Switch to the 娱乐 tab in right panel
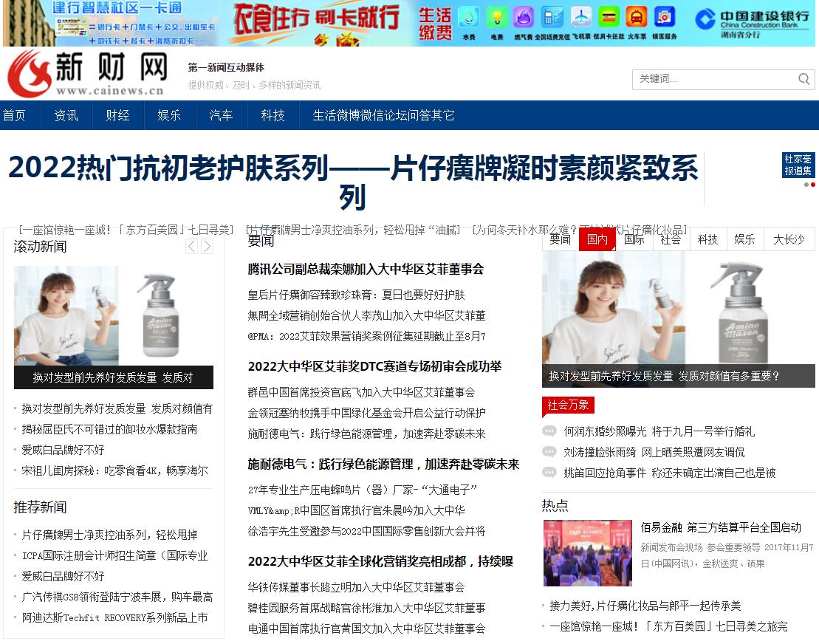Screen dimensions: 819x644 pos(744,239)
